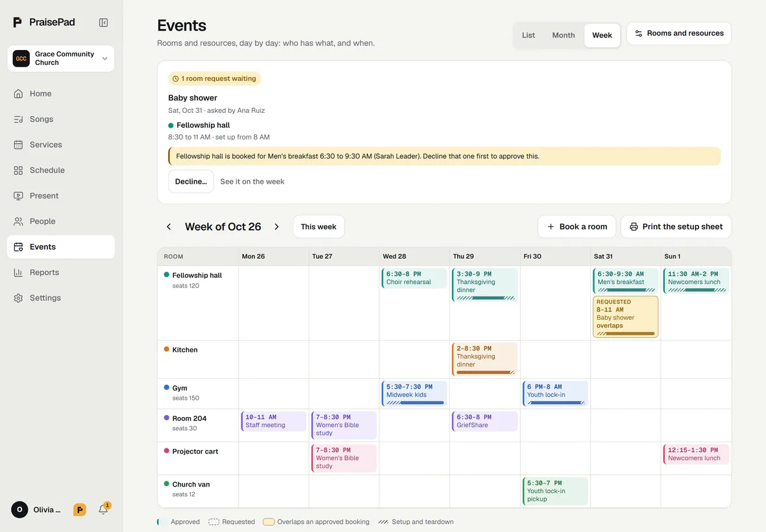The width and height of the screenshot is (766, 532).
Task: Open the Events menu item in sidebar
Action: click(60, 247)
